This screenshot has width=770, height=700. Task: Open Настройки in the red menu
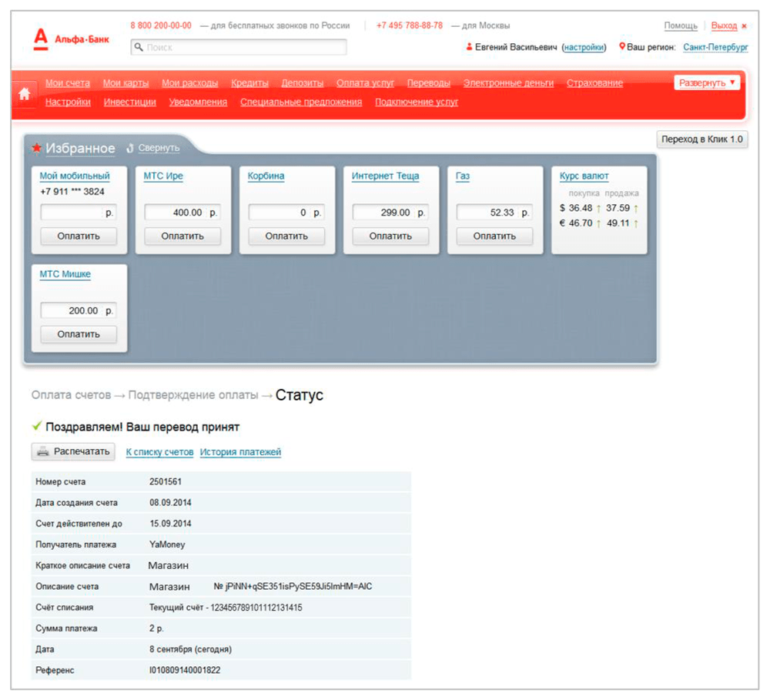click(x=68, y=102)
